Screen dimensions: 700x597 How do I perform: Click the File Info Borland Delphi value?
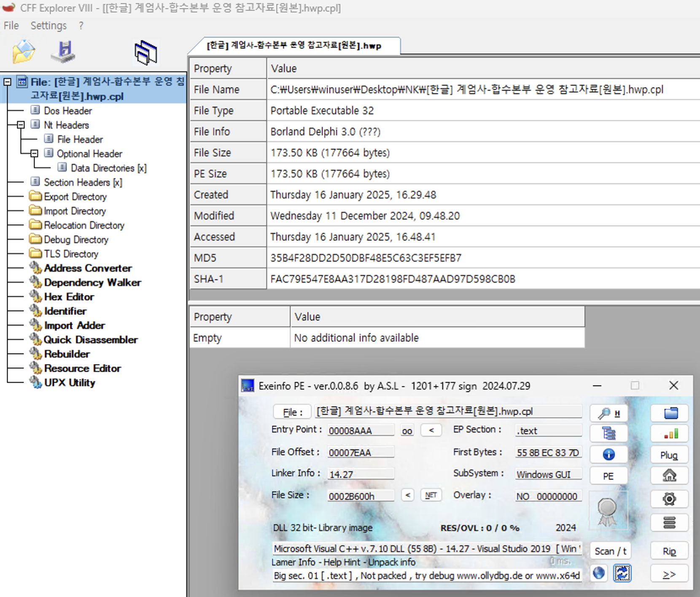tap(325, 132)
